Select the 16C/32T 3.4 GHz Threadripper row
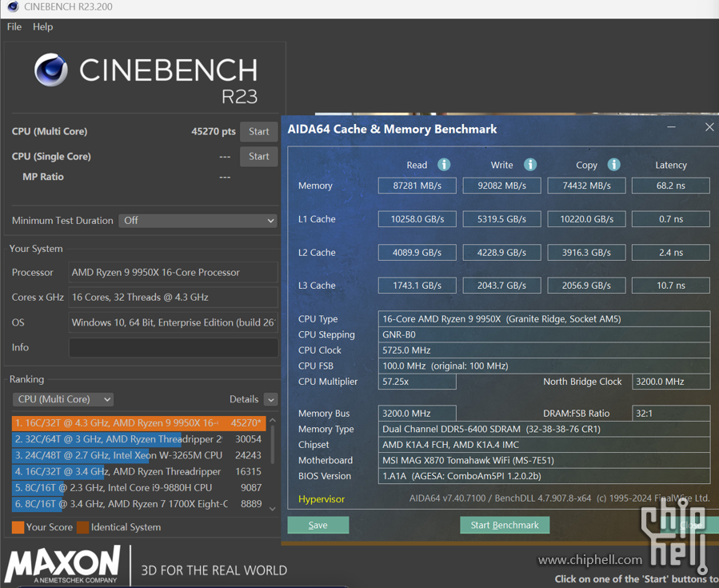The width and height of the screenshot is (719, 588). [139, 471]
